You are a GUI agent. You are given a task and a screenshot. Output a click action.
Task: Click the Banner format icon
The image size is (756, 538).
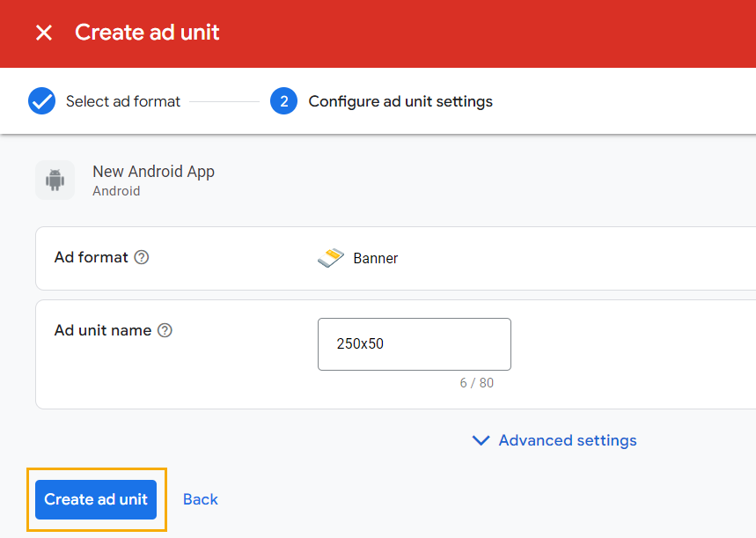[x=331, y=258]
